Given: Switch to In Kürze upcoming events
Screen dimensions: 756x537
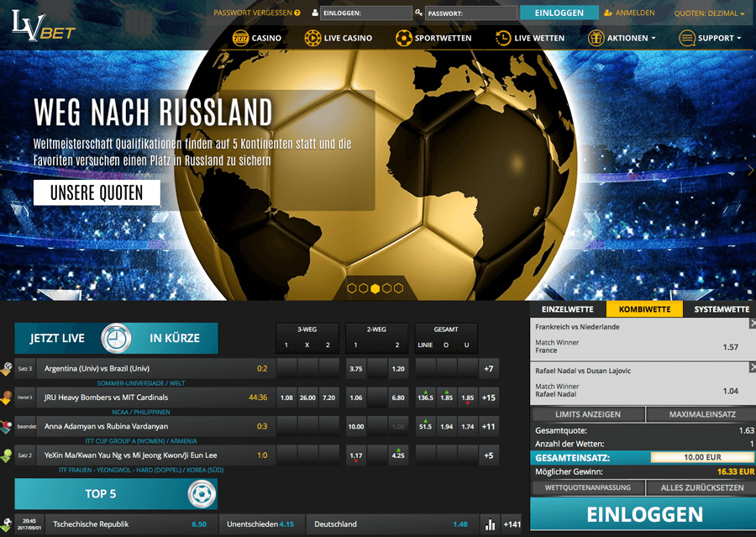Looking at the screenshot, I should (x=175, y=338).
